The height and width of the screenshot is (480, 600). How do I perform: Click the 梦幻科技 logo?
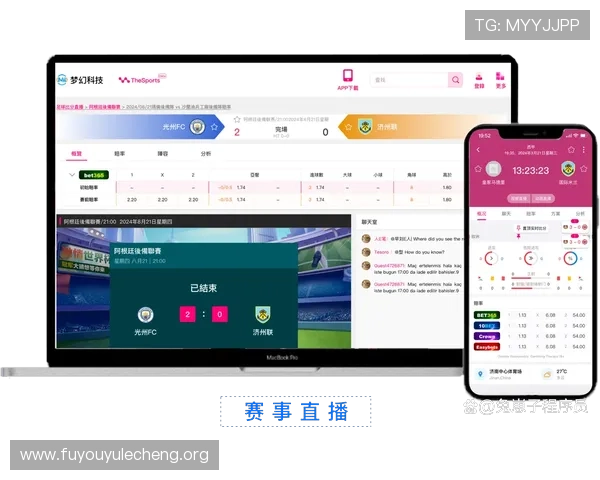coord(81,79)
